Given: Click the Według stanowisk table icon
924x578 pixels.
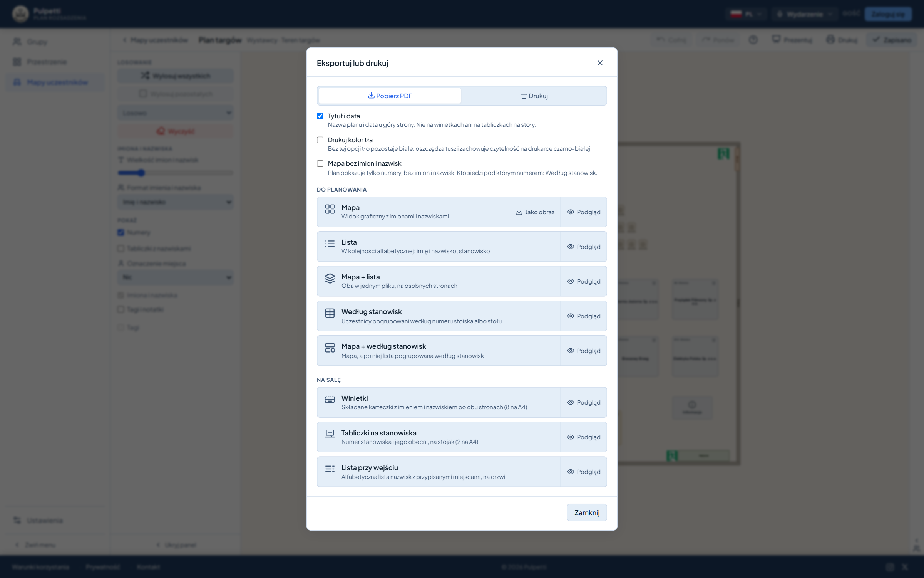Looking at the screenshot, I should point(330,313).
